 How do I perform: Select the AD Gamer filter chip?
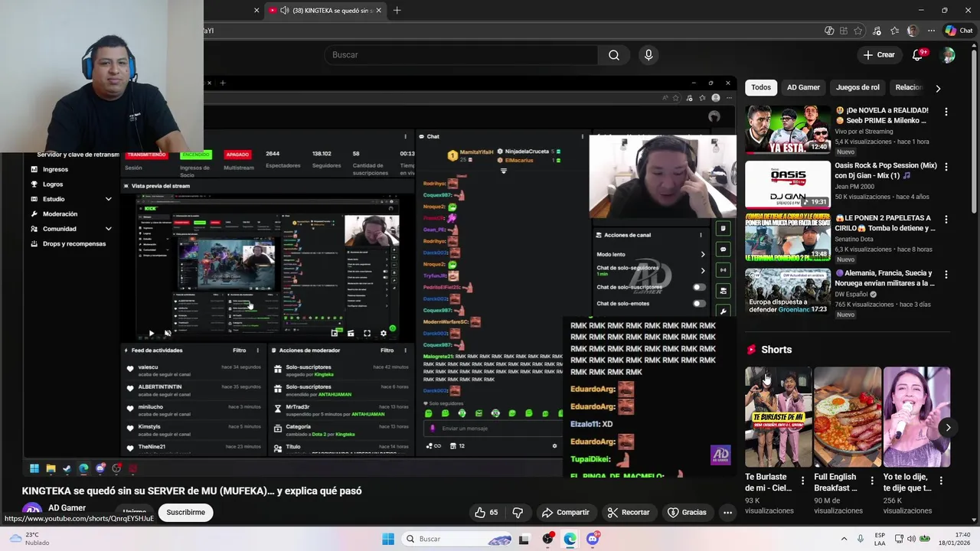coord(803,87)
